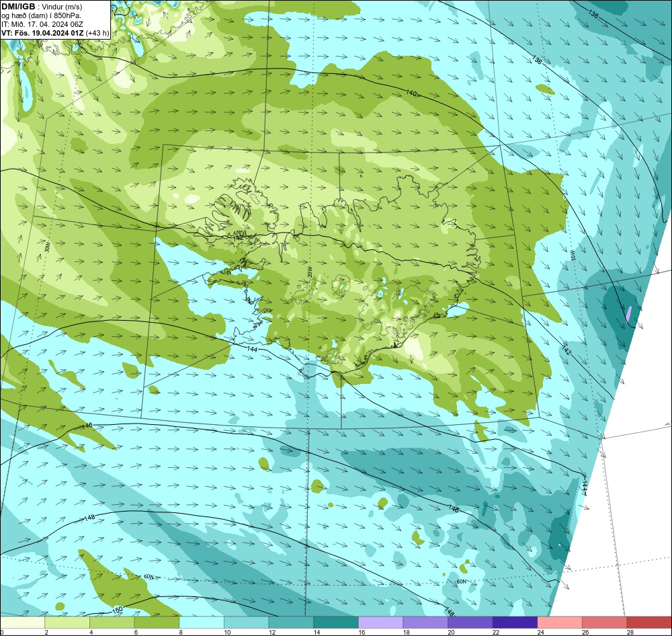Click the 'og hæð (dam) í 850hPa.' text
672x636 pixels.
[42, 15]
